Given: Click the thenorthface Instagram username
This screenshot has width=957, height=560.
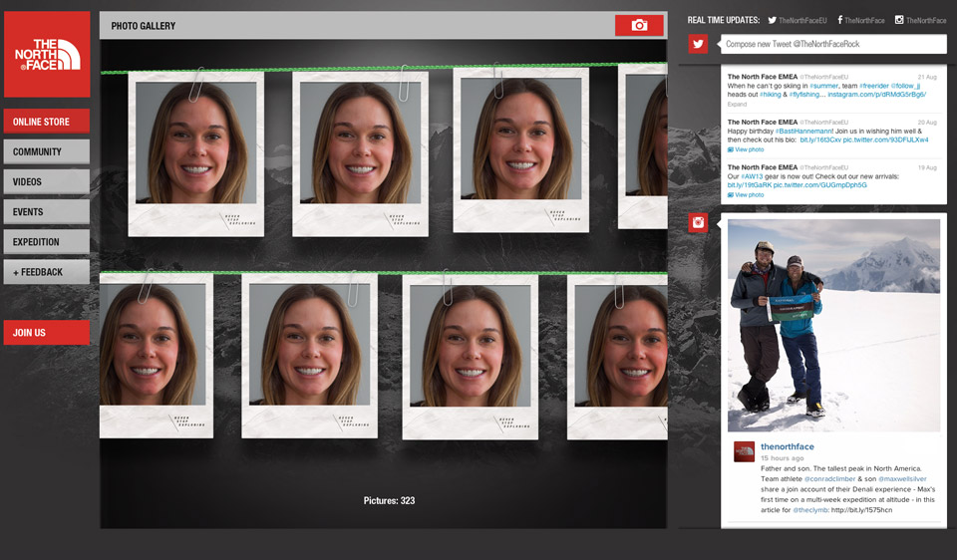Looking at the screenshot, I should coord(788,446).
